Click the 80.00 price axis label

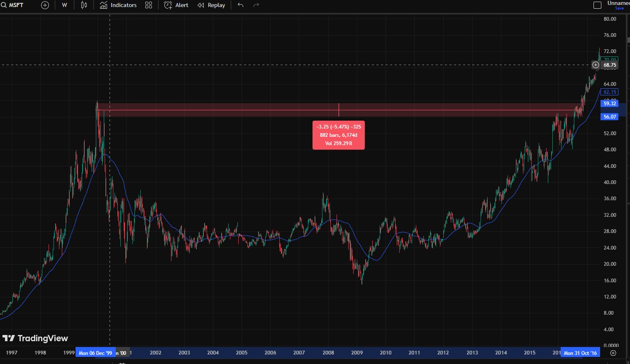point(610,19)
